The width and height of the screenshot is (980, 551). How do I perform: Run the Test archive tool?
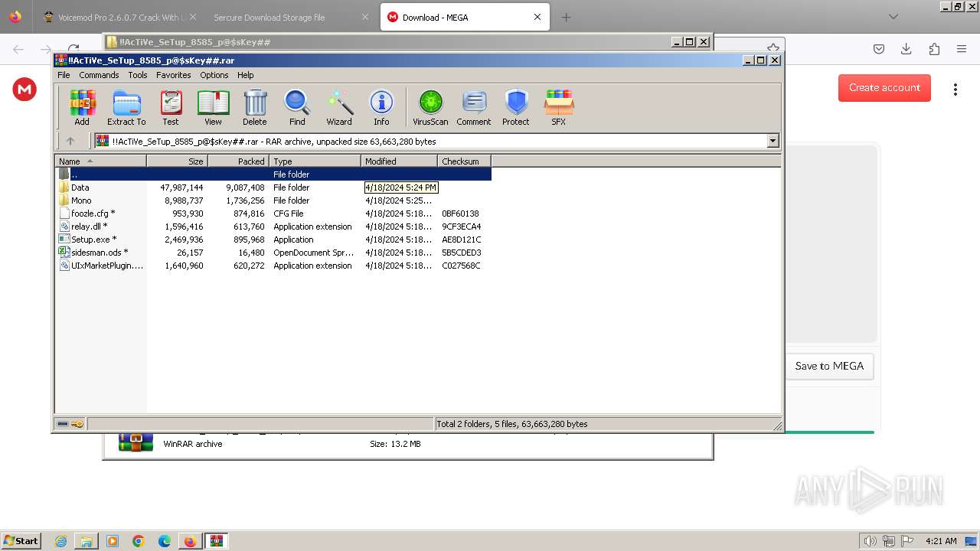[171, 107]
